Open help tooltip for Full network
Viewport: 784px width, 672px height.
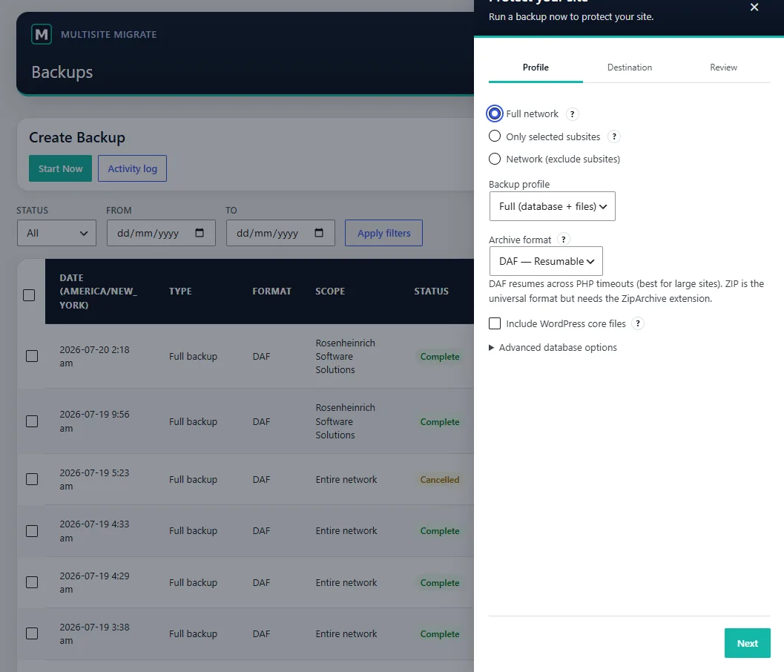pos(573,114)
